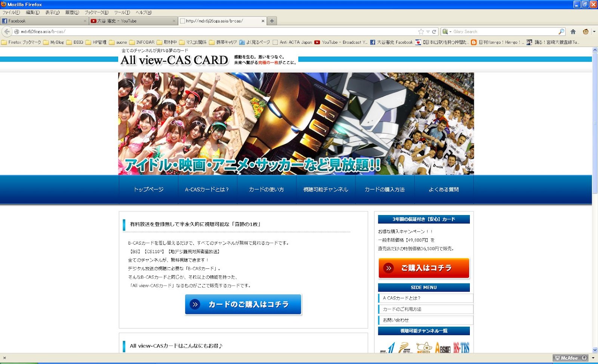Open the ファイル(F) menu

pyautogui.click(x=11, y=12)
